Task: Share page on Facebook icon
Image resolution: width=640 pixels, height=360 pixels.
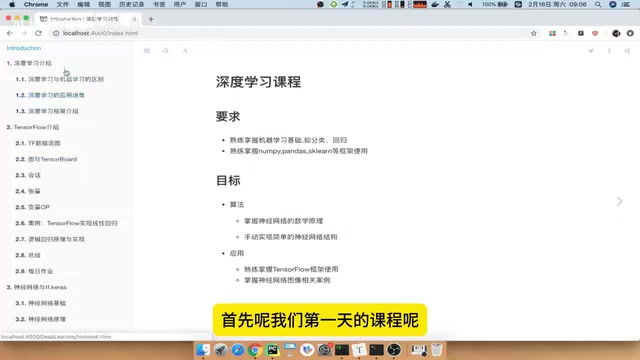Action: (609, 51)
